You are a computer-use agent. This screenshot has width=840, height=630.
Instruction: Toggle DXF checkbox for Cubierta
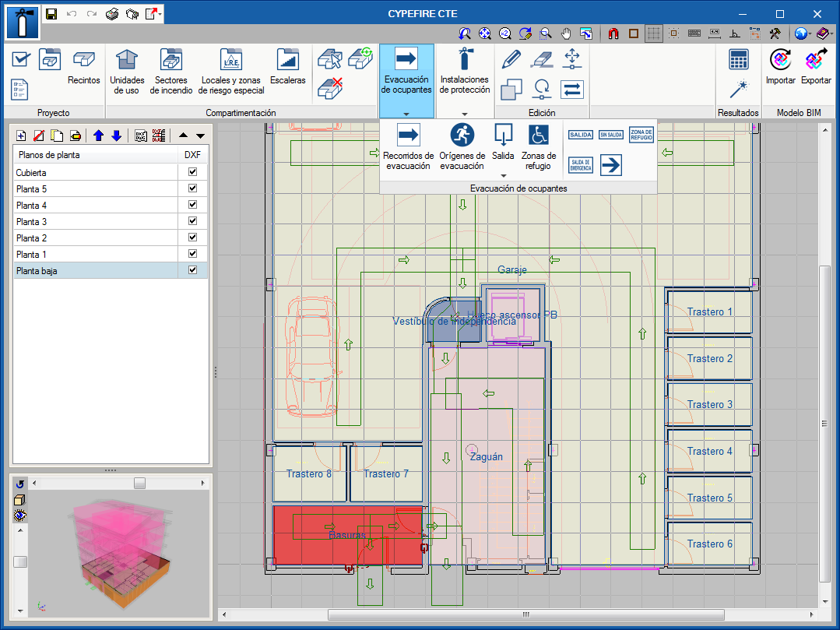click(x=192, y=172)
